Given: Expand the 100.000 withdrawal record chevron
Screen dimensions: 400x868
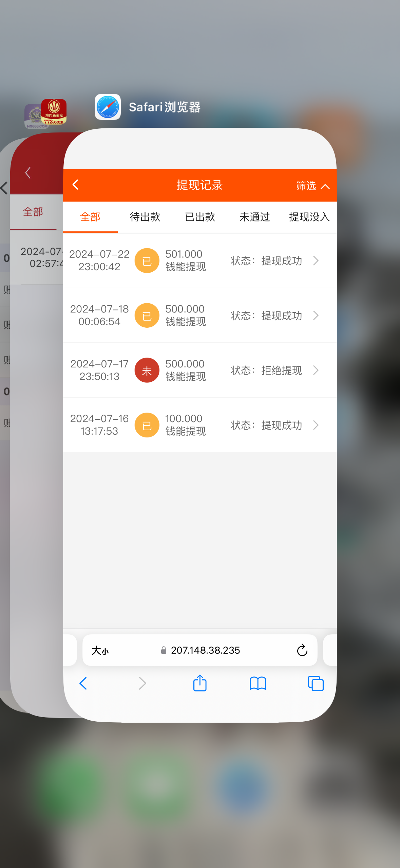Looking at the screenshot, I should tap(316, 425).
